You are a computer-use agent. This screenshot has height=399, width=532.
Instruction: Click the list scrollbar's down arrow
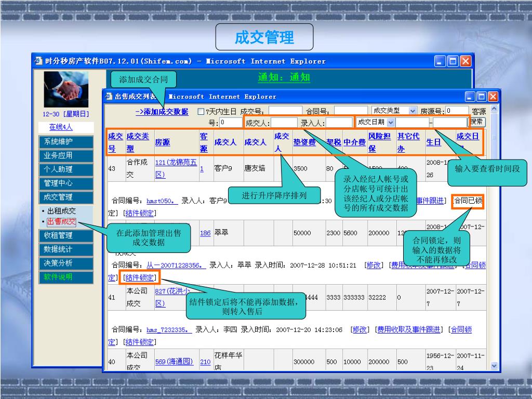(494, 366)
